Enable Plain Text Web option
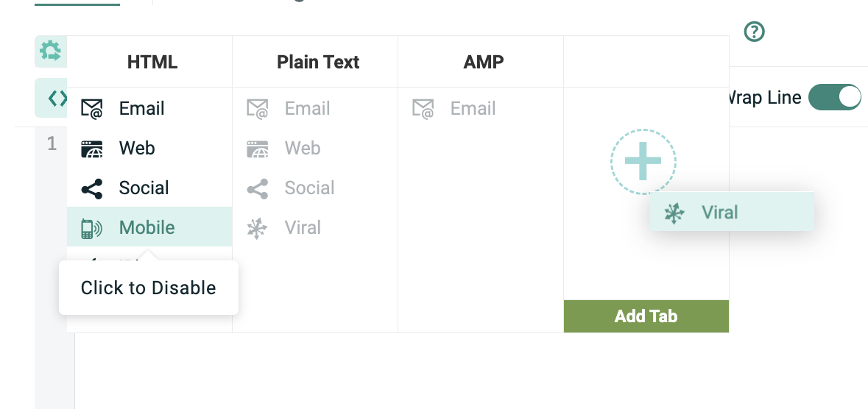This screenshot has width=868, height=409. 302,149
